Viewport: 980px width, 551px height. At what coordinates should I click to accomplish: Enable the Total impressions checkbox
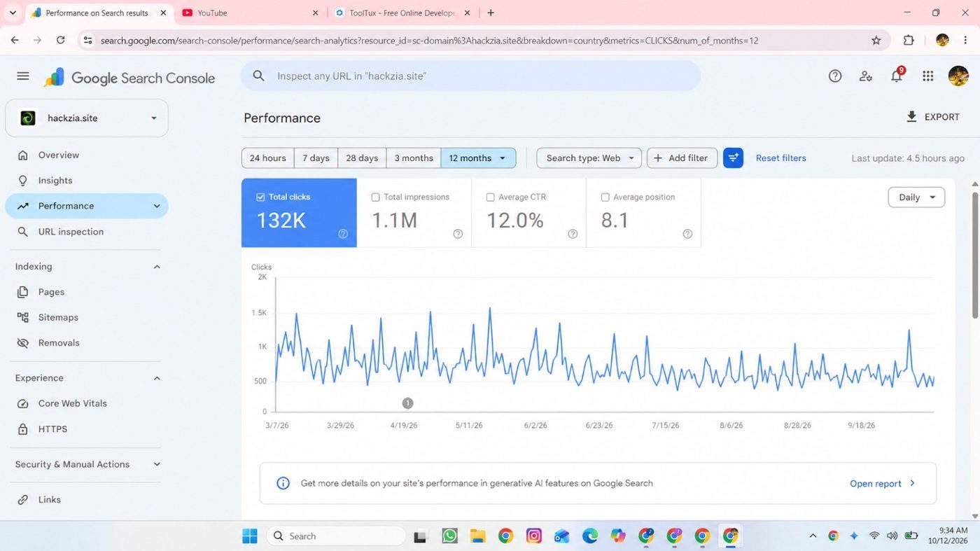pyautogui.click(x=375, y=197)
